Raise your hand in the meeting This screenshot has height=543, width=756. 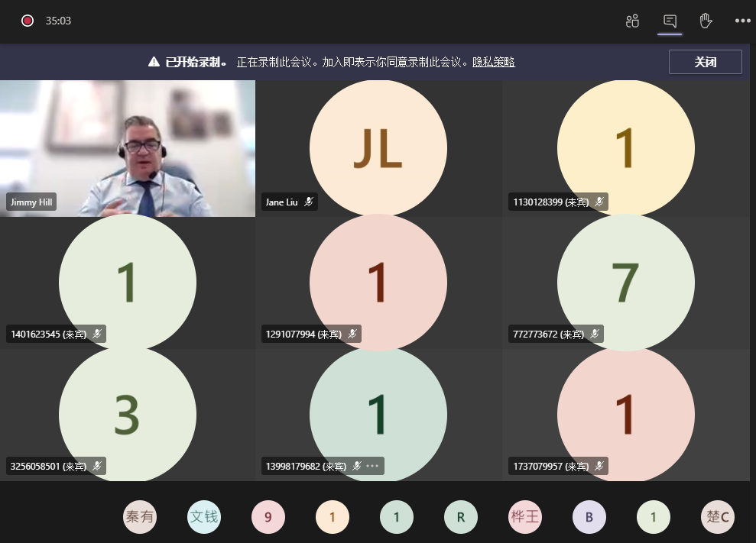click(x=706, y=21)
